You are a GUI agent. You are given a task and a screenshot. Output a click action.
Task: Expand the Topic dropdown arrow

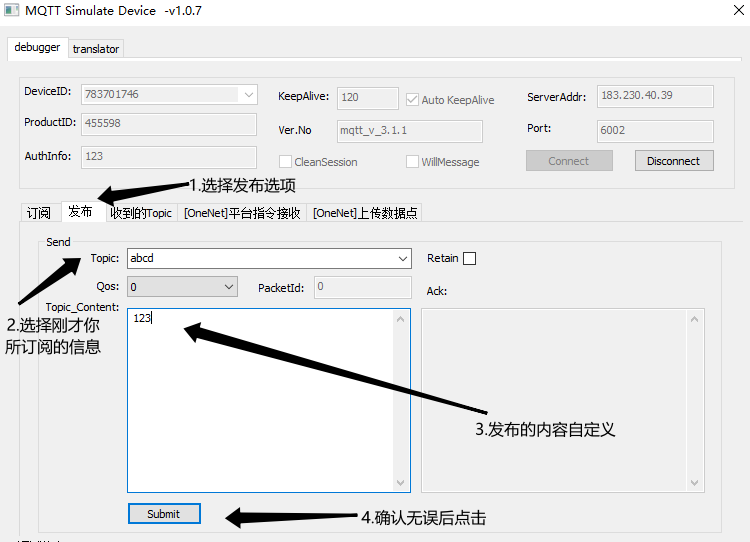point(403,259)
